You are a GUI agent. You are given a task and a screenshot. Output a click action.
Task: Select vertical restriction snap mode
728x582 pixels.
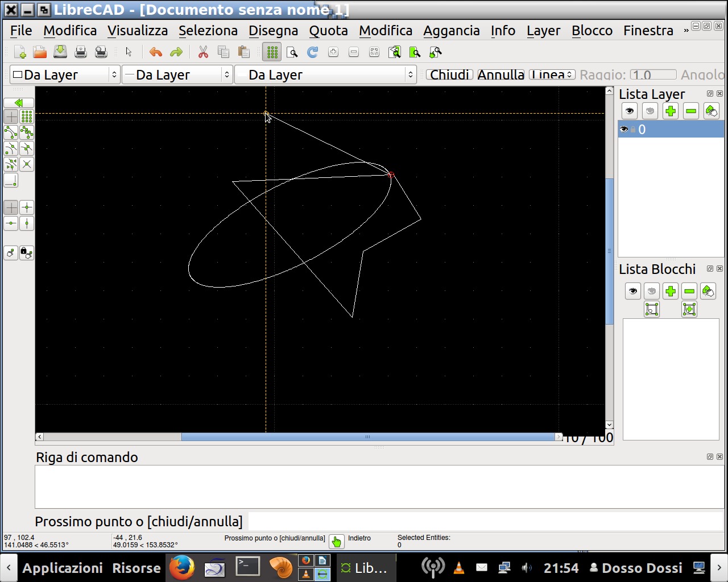tap(27, 223)
